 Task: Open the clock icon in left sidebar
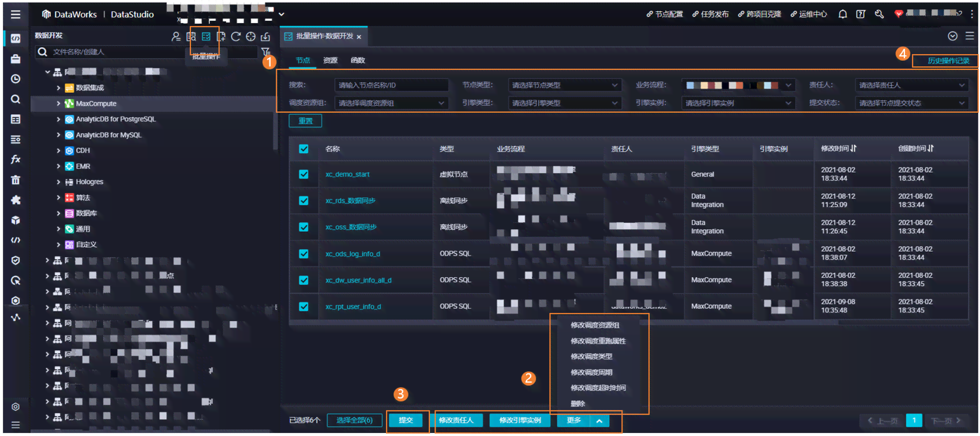click(x=16, y=79)
